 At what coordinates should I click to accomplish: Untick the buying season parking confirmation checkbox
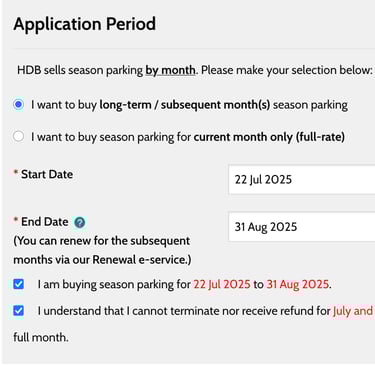click(x=18, y=284)
